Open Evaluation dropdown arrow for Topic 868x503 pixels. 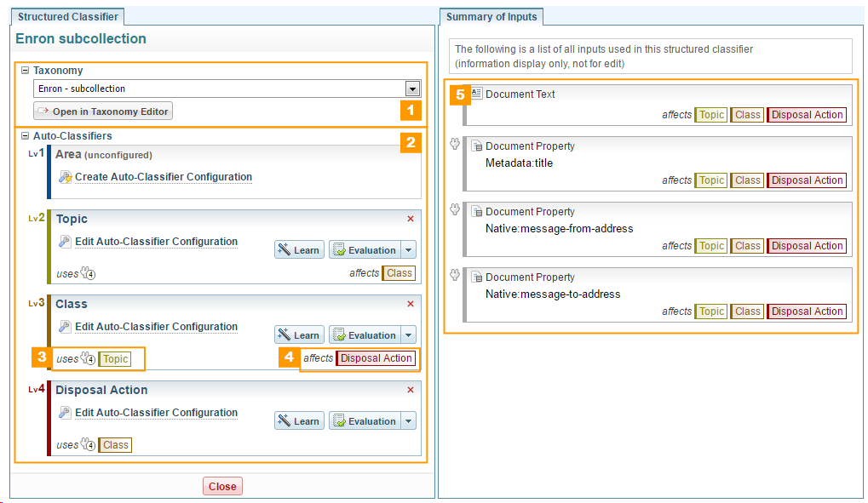pyautogui.click(x=408, y=250)
